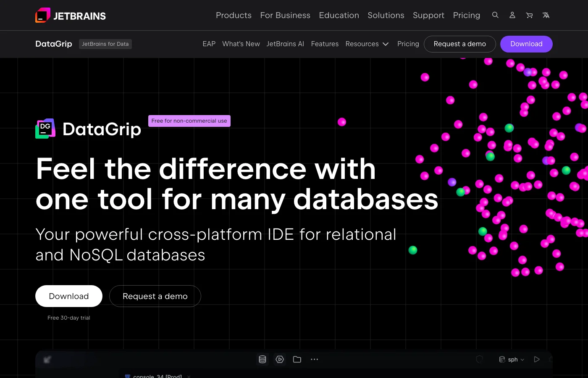The width and height of the screenshot is (588, 378).
Task: Open the account profile icon
Action: [512, 15]
